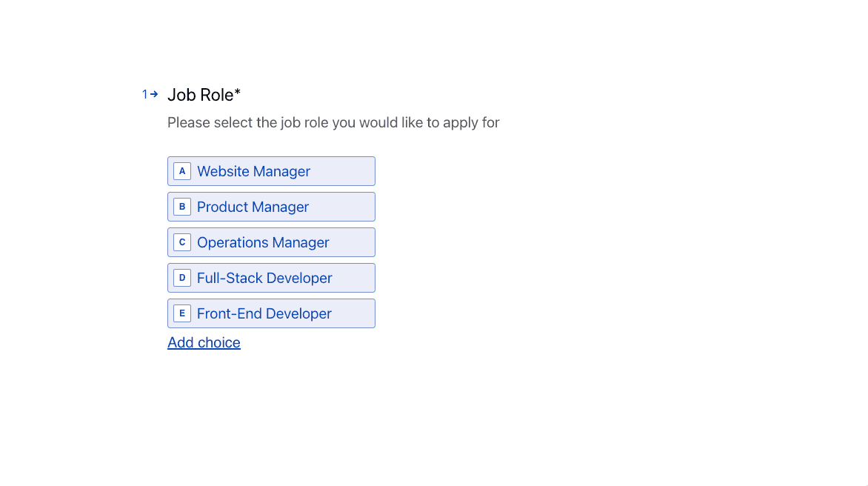Choose Full-Stack Developer as your job role
The width and height of the screenshot is (868, 486).
point(271,278)
